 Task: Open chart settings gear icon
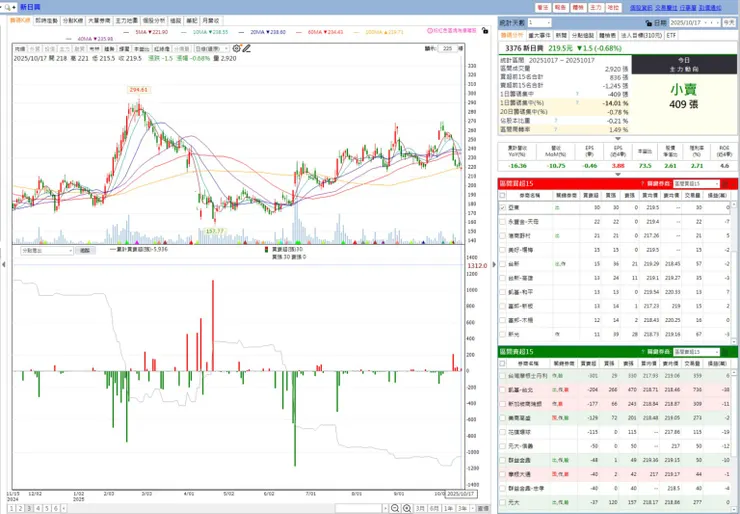[x=236, y=48]
